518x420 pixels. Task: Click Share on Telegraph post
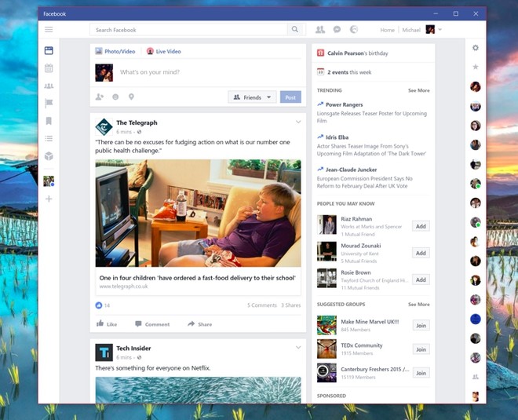199,324
